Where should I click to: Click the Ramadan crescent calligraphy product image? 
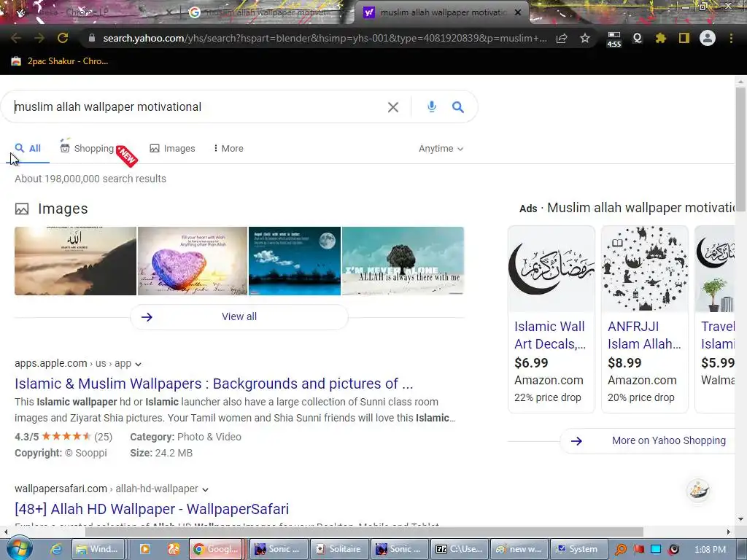(x=551, y=269)
